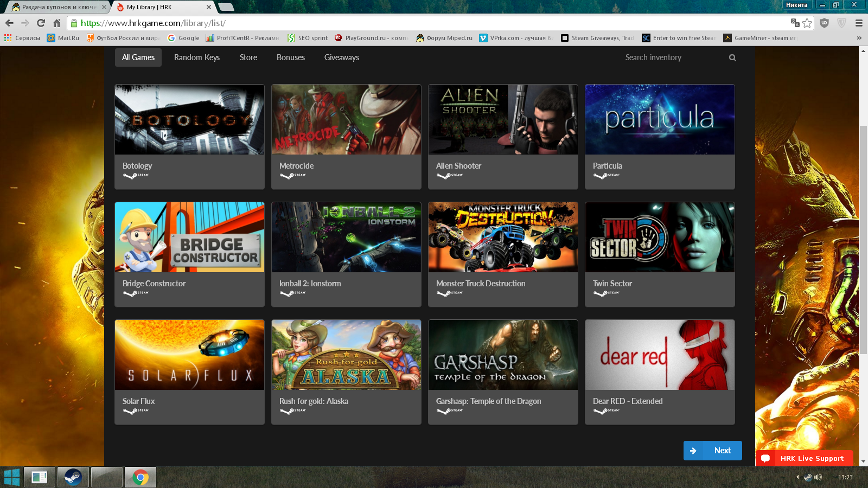The image size is (868, 488).
Task: Click the browser Forward arrow
Action: point(25,23)
